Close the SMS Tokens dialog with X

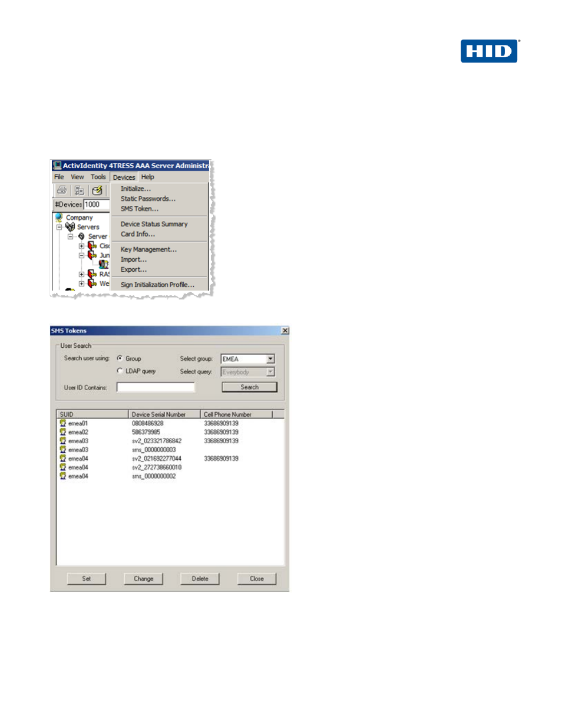(x=285, y=331)
